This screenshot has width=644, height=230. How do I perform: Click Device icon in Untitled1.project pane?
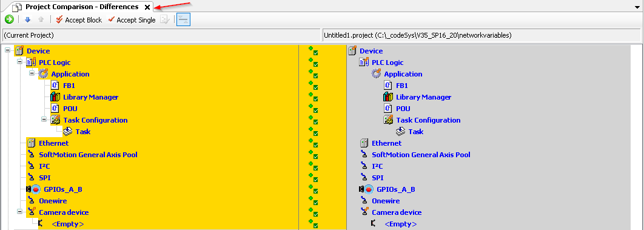coord(352,50)
